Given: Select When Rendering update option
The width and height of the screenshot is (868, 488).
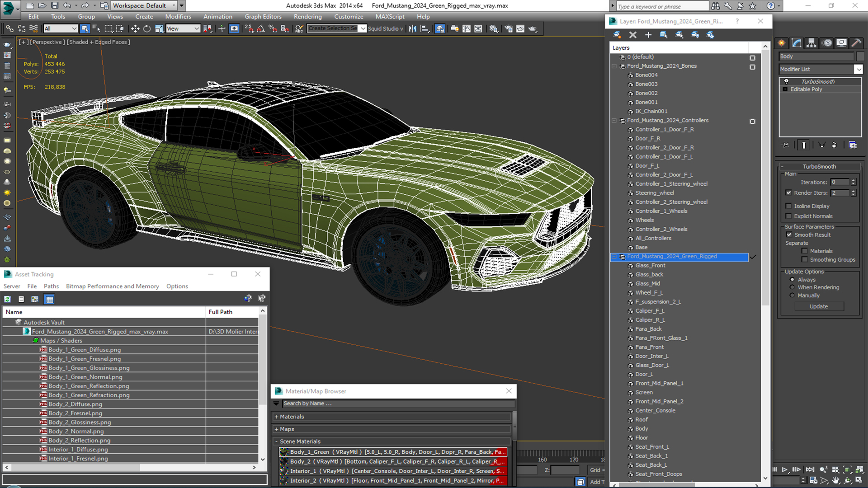Looking at the screenshot, I should click(792, 287).
